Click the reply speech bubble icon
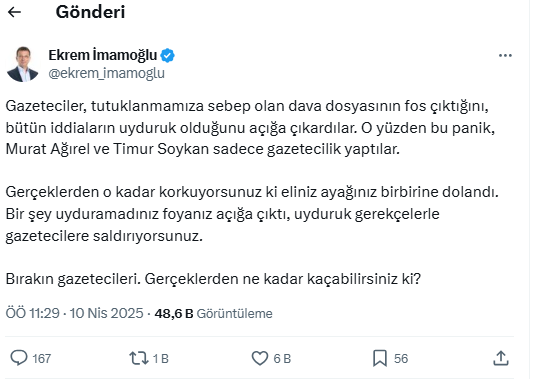This screenshot has width=533, height=379. coord(19,358)
